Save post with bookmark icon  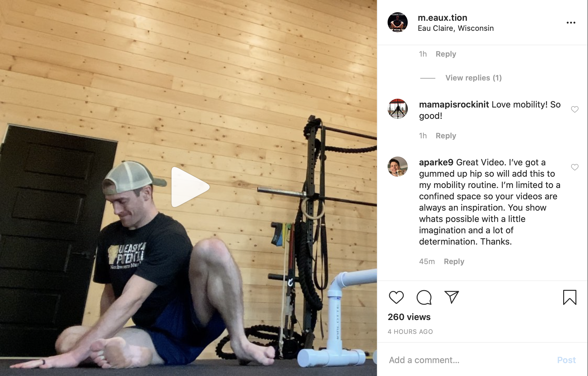click(x=569, y=297)
